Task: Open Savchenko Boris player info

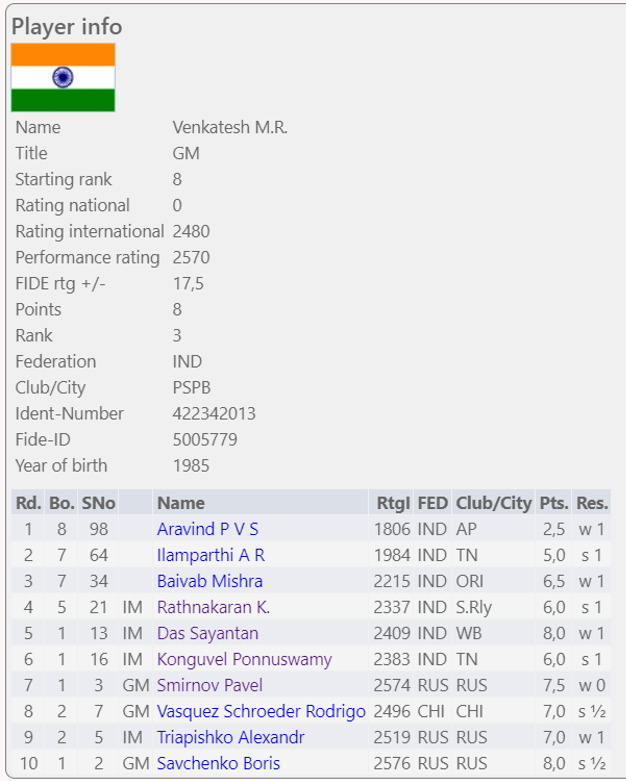Action: [x=218, y=763]
